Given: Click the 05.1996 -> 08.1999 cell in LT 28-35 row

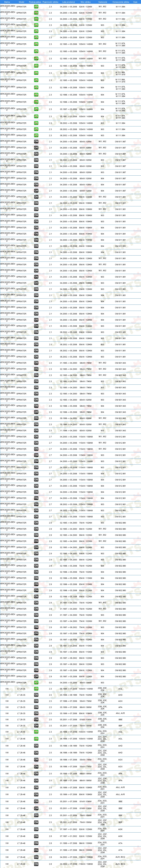Looking at the screenshot, I should [69, 695].
